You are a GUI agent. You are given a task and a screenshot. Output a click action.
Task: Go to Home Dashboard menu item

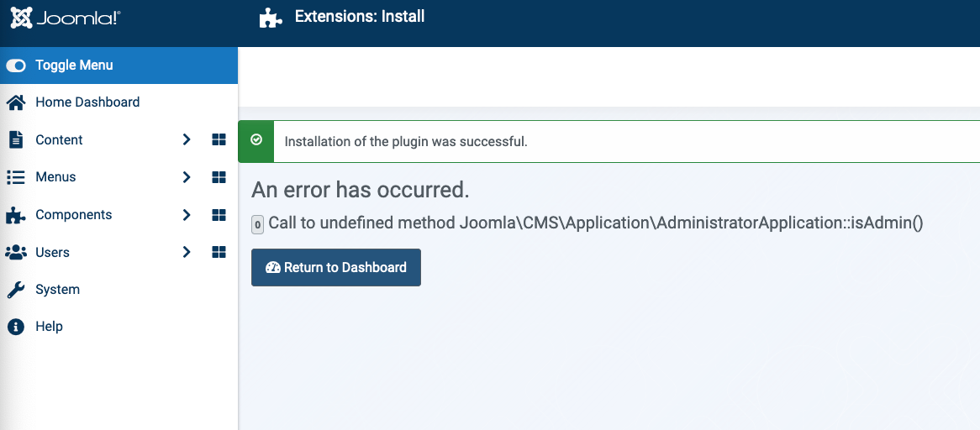(x=87, y=102)
